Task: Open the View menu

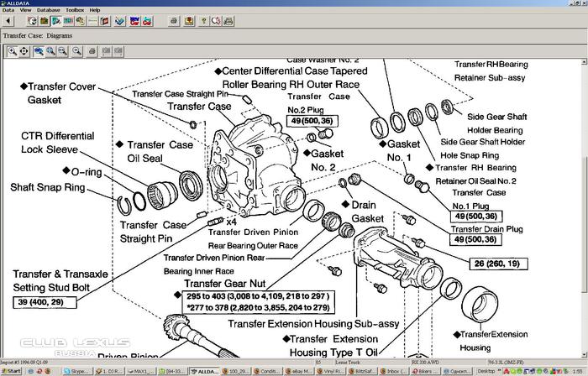Action: click(26, 10)
